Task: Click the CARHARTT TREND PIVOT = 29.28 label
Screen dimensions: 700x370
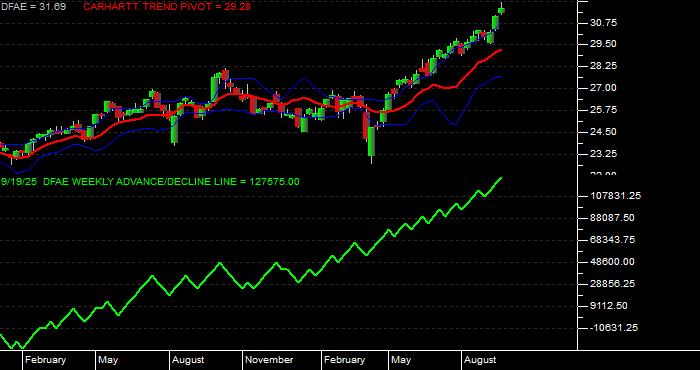Action: [167, 7]
